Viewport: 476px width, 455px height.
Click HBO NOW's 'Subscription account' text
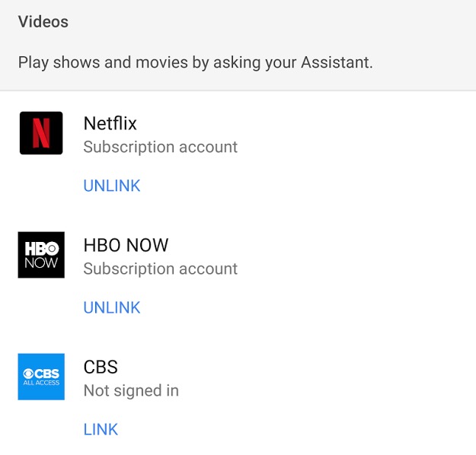(x=160, y=269)
